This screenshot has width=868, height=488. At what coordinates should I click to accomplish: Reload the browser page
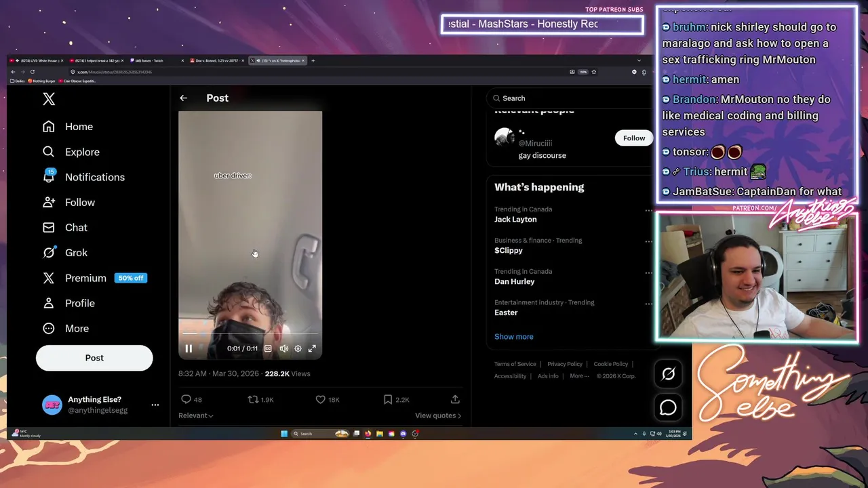click(32, 72)
